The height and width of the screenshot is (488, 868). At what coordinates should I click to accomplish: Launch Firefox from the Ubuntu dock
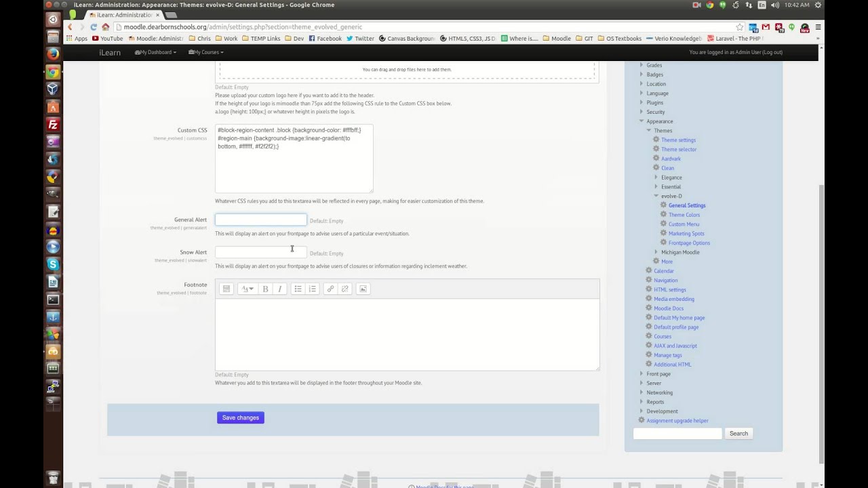(53, 54)
